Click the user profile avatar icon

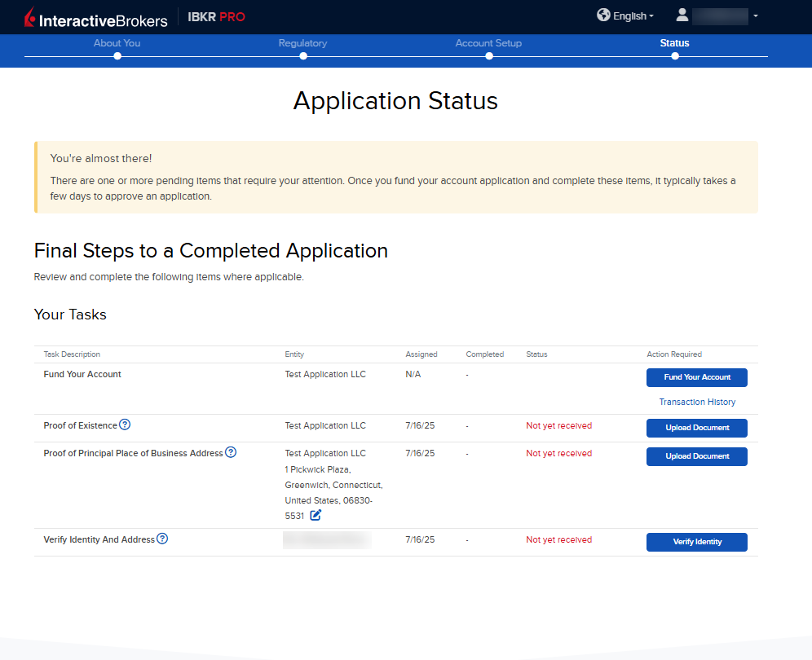[x=682, y=15]
